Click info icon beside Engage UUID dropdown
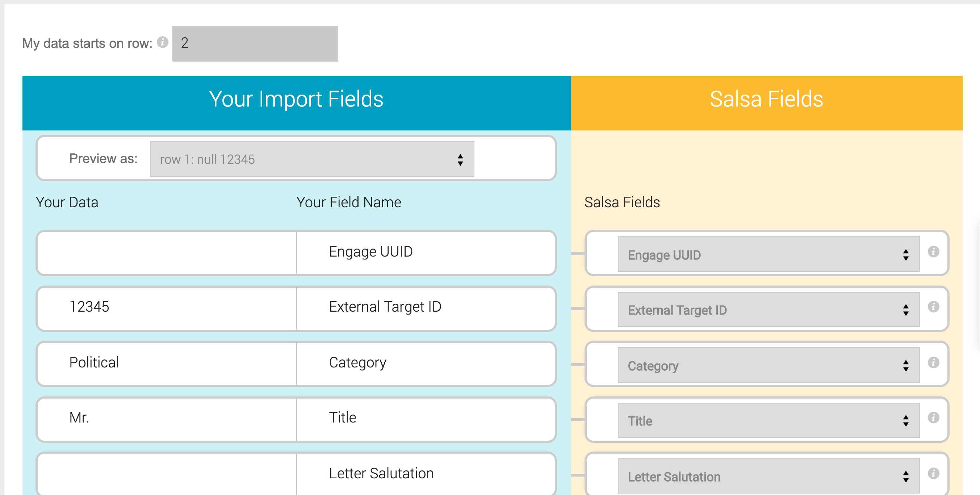The height and width of the screenshot is (495, 980). point(933,252)
